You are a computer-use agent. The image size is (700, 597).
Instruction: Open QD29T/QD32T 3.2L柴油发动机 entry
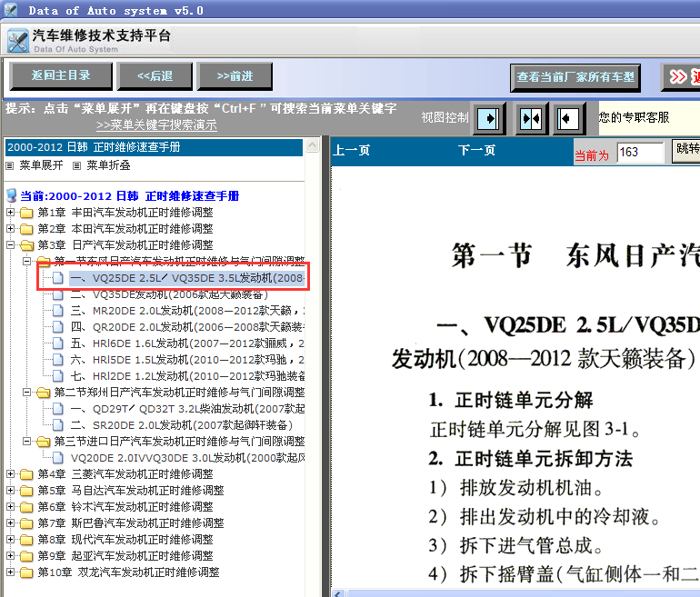click(187, 409)
